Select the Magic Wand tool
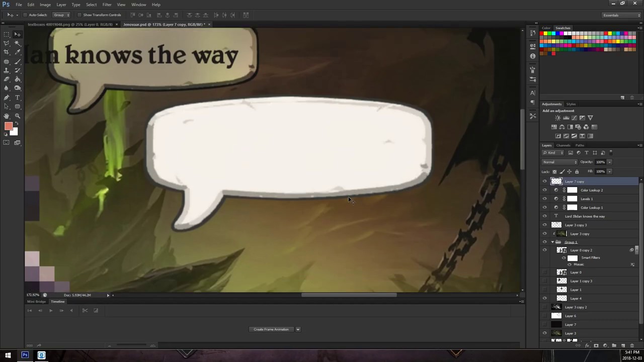This screenshot has width=644, height=362. click(x=17, y=43)
